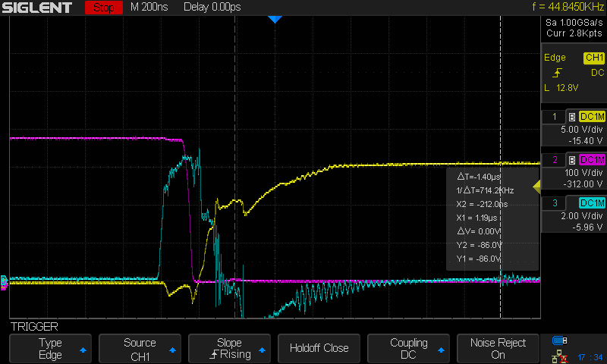The width and height of the screenshot is (607, 364).
Task: Click the red Stop run indicator
Action: (x=104, y=8)
